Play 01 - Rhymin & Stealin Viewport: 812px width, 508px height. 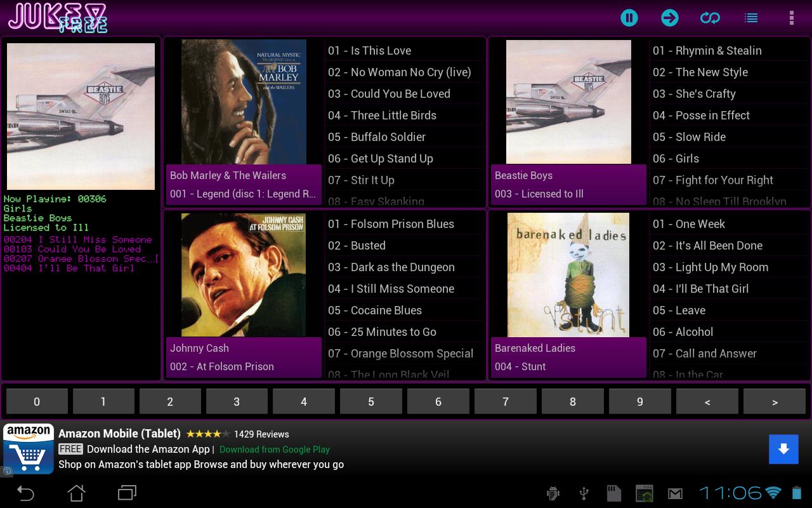click(x=730, y=51)
